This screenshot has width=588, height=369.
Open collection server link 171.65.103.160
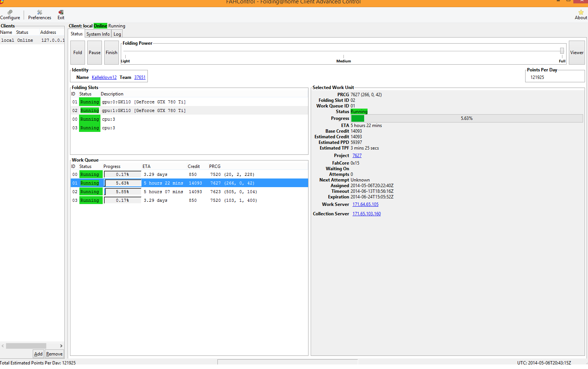click(366, 214)
